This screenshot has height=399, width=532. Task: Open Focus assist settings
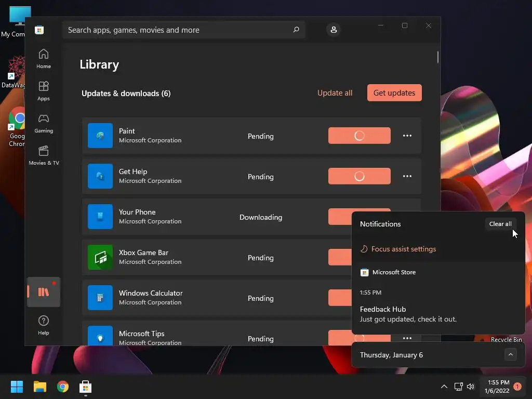click(x=398, y=249)
